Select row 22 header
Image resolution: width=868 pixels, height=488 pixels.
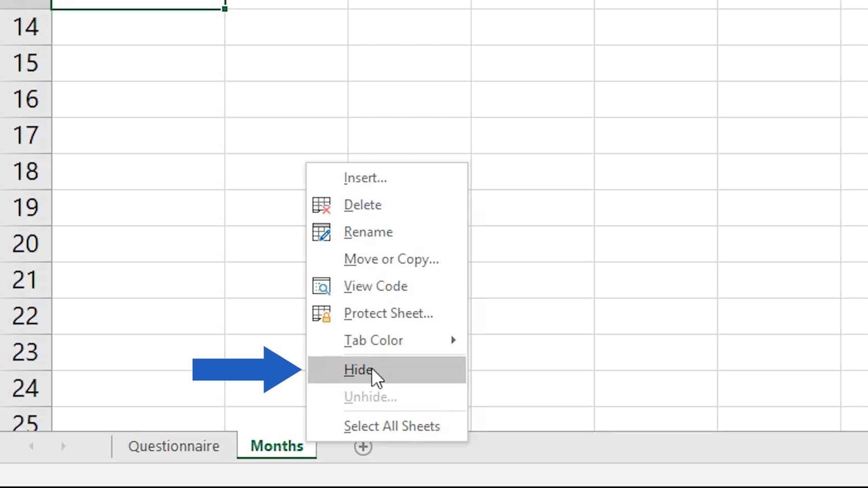[26, 316]
